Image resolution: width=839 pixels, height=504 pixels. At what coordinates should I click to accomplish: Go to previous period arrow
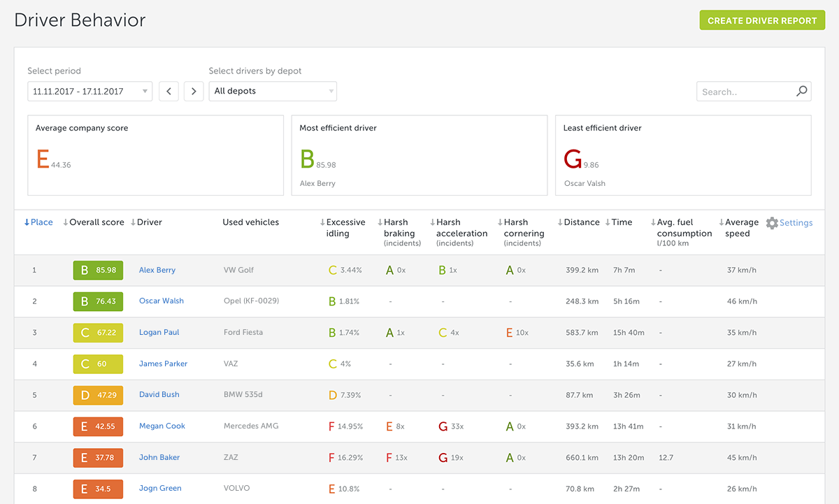pos(168,92)
